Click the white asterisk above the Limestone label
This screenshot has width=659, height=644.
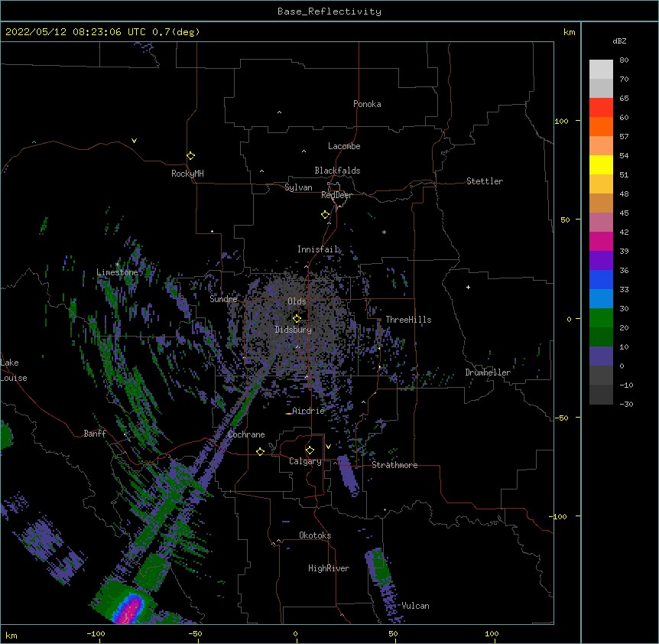point(117,265)
